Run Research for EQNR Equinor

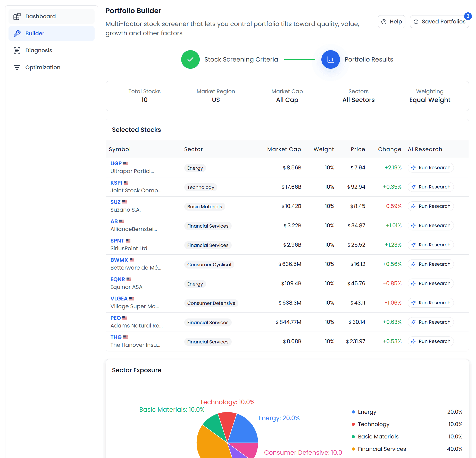pyautogui.click(x=431, y=283)
